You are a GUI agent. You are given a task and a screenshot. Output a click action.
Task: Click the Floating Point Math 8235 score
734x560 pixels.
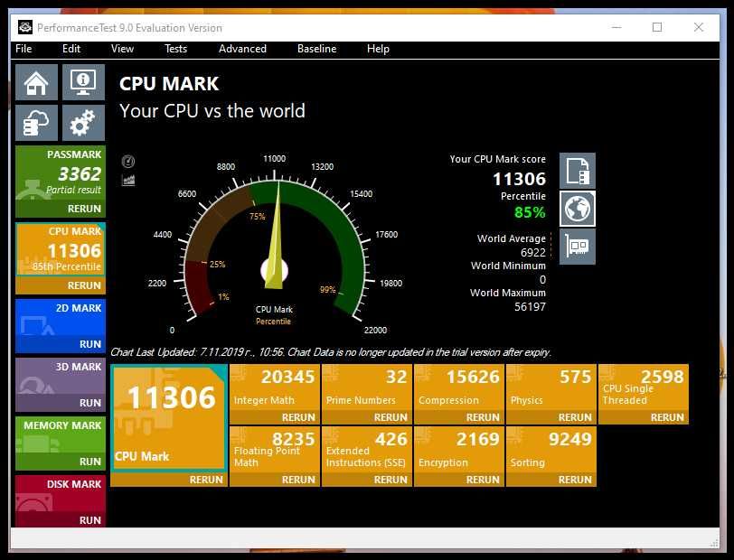coord(294,439)
